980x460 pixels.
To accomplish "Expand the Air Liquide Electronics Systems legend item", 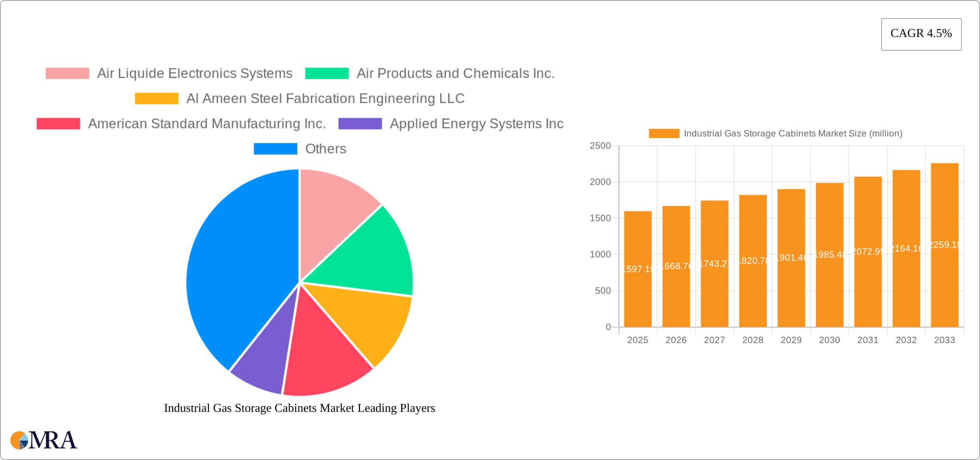I will [x=194, y=73].
